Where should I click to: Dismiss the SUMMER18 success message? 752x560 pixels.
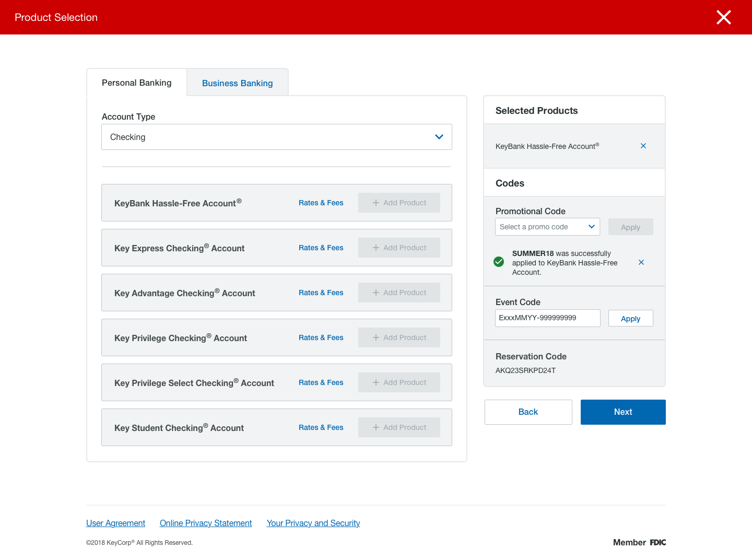click(x=641, y=262)
